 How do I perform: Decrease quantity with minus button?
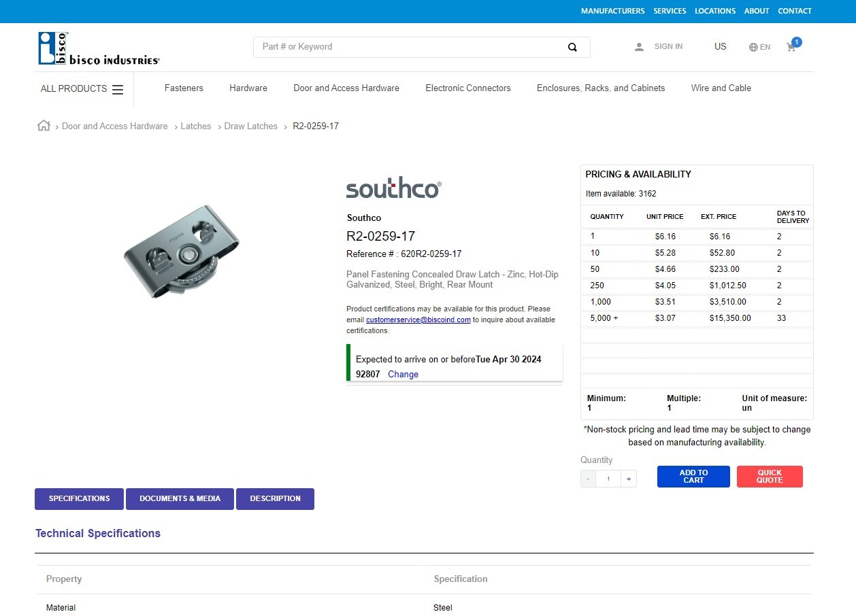(589, 479)
